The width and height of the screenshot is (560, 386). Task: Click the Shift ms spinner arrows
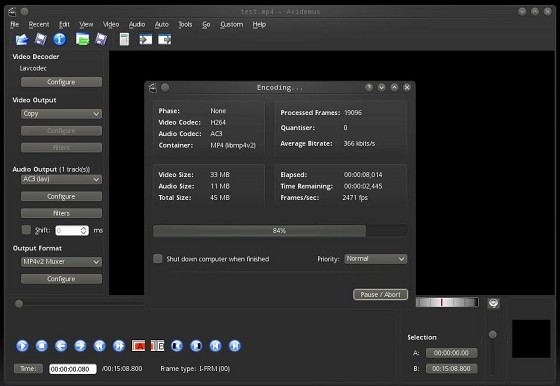click(x=84, y=230)
